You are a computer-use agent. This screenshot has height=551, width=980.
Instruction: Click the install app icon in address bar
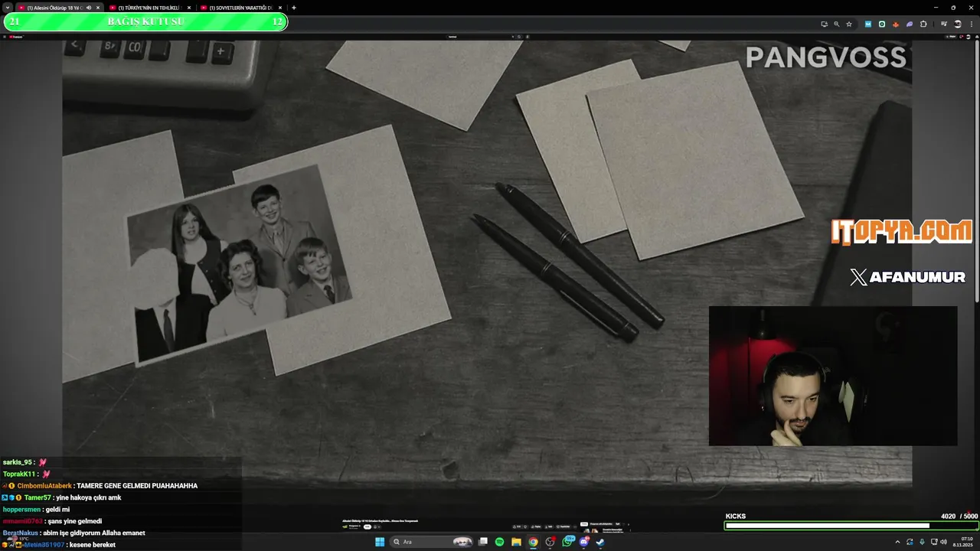pos(825,24)
